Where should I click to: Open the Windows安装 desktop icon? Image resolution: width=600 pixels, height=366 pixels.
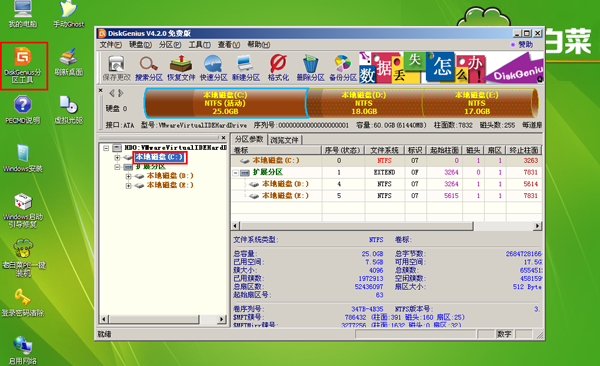[23, 158]
